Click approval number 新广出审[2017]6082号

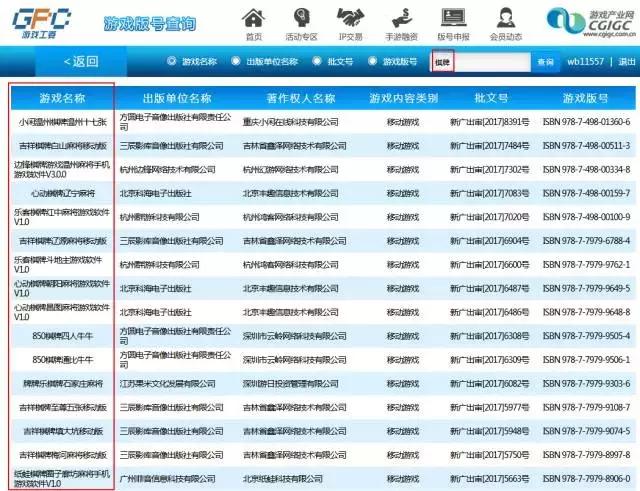[x=489, y=384]
